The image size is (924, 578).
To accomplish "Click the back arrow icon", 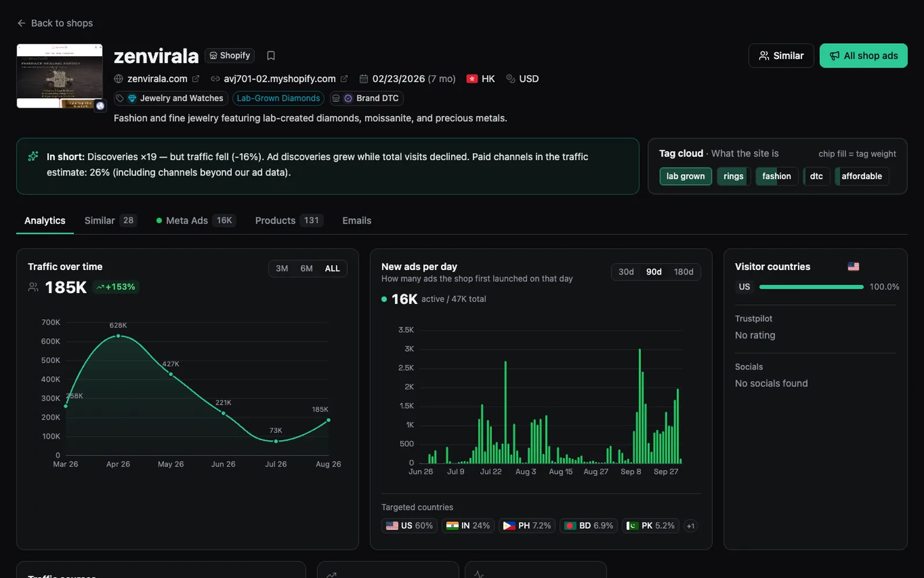I will tap(21, 23).
